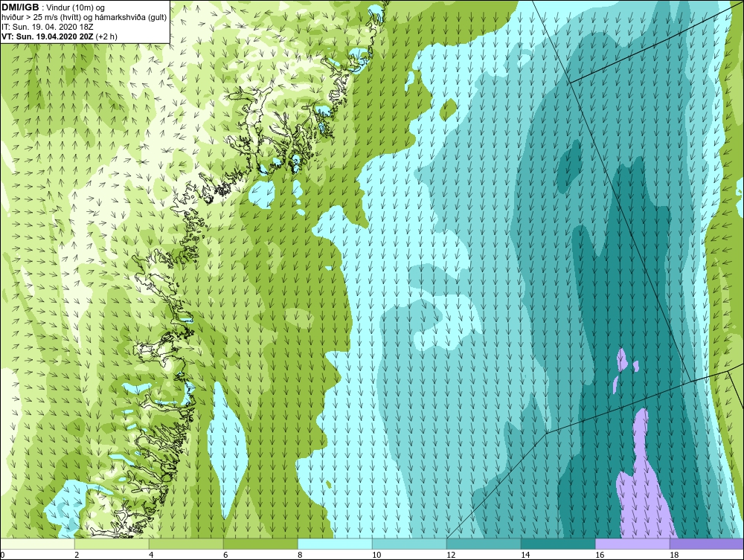
Task: Click the 6–8 m/s olive green legend swatch
Action: click(260, 544)
